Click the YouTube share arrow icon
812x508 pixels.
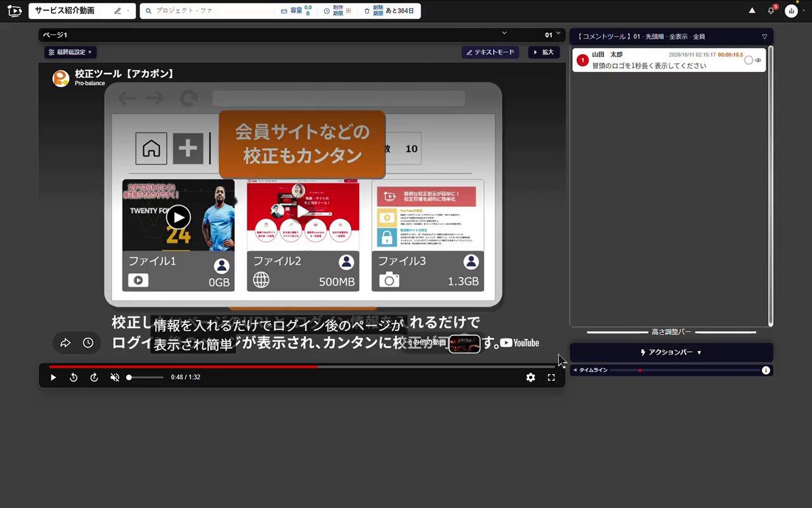pos(65,343)
